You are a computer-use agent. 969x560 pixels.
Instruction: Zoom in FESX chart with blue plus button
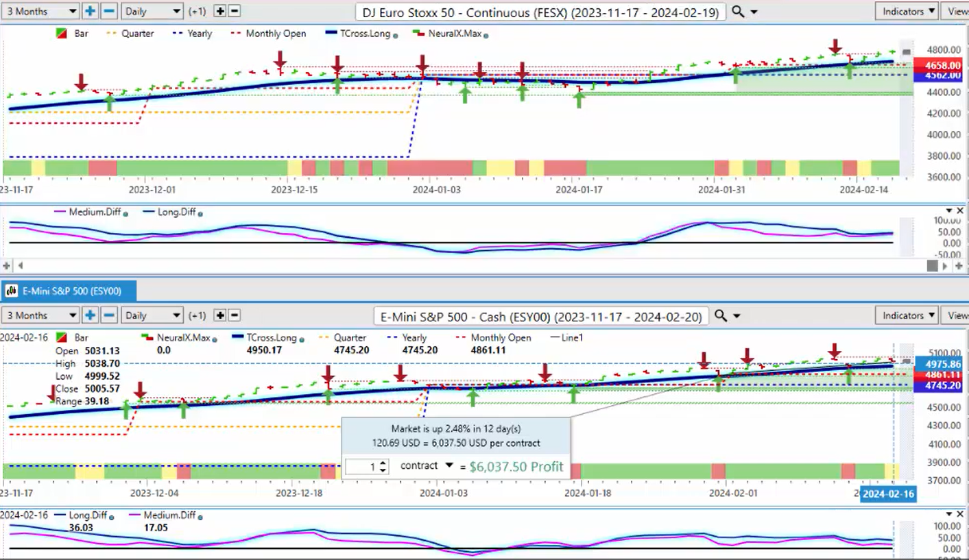click(x=91, y=11)
